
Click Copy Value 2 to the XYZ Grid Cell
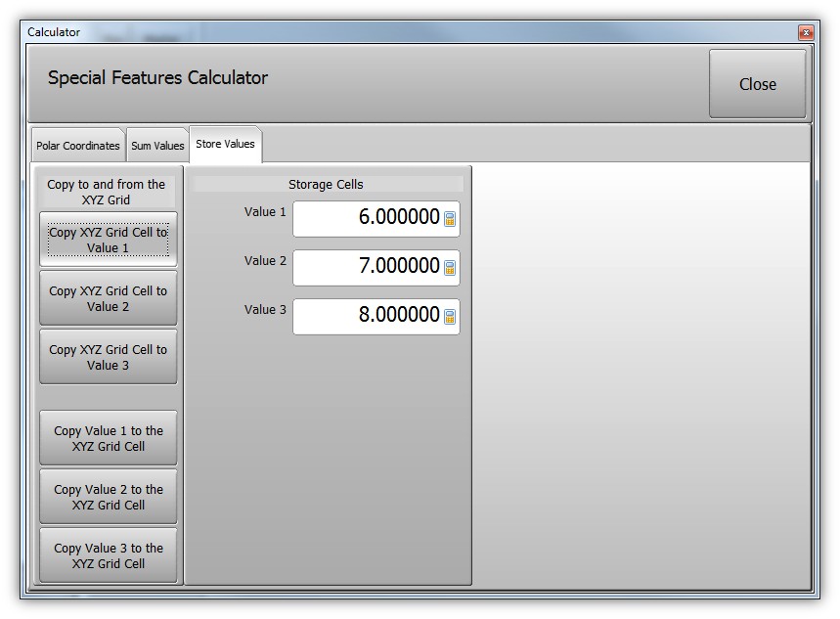coord(109,497)
